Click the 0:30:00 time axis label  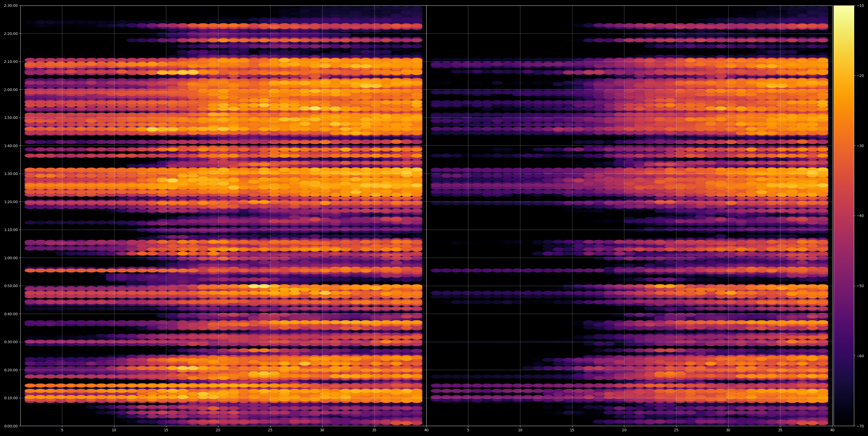(11, 342)
